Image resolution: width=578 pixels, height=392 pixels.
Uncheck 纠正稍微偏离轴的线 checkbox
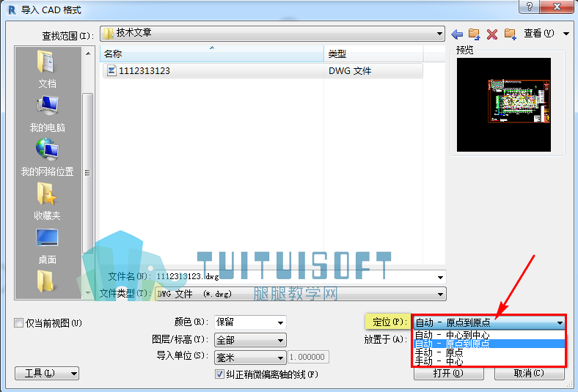pos(219,374)
